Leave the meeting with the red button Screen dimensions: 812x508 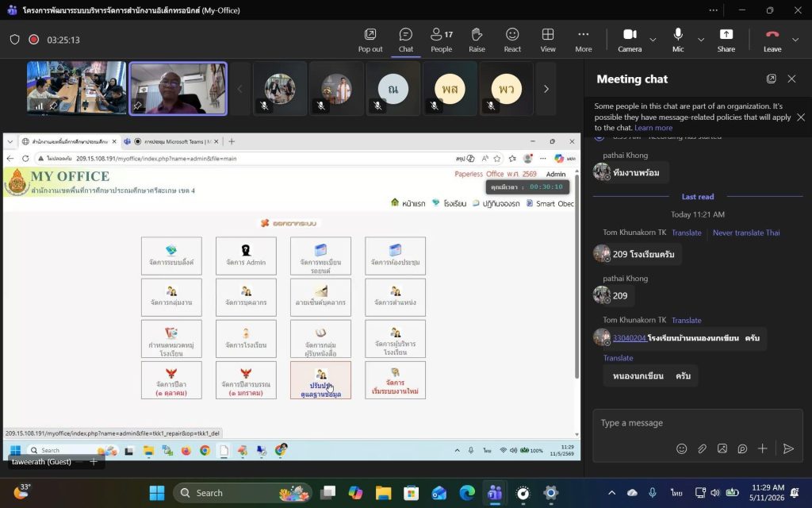pyautogui.click(x=772, y=40)
